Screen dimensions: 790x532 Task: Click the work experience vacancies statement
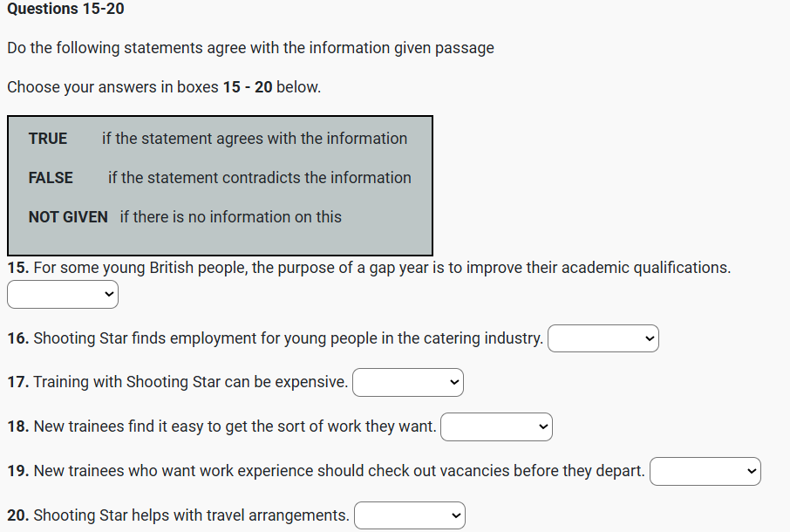(339, 471)
